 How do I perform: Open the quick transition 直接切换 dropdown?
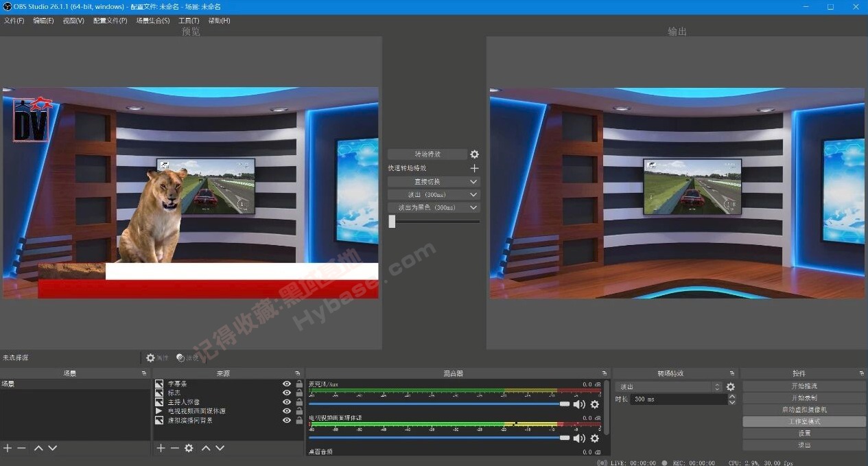tap(473, 181)
